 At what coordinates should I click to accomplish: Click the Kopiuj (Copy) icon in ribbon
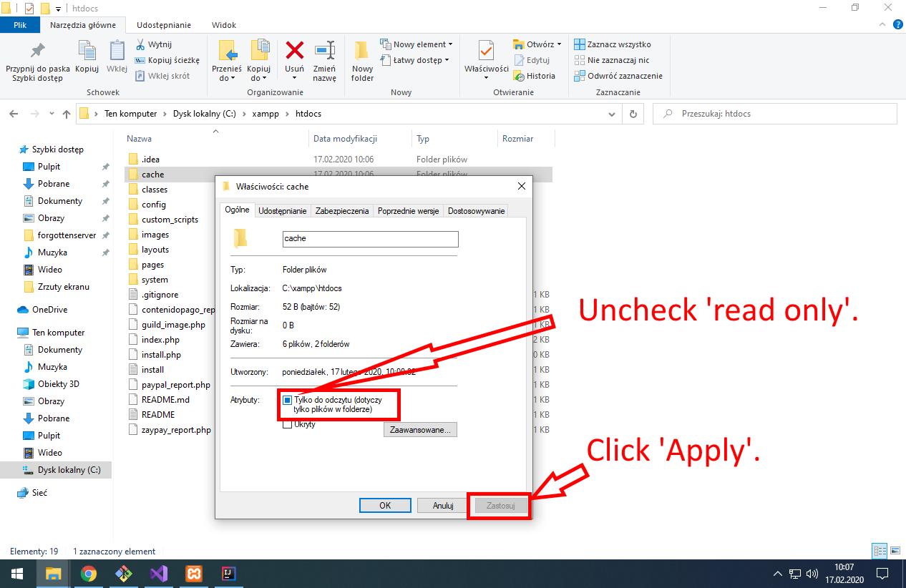[x=87, y=60]
